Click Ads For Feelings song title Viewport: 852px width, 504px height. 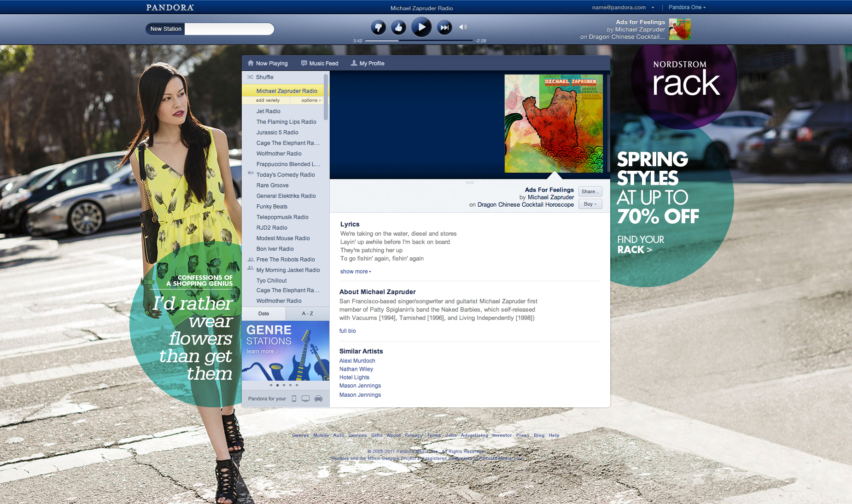pos(549,190)
